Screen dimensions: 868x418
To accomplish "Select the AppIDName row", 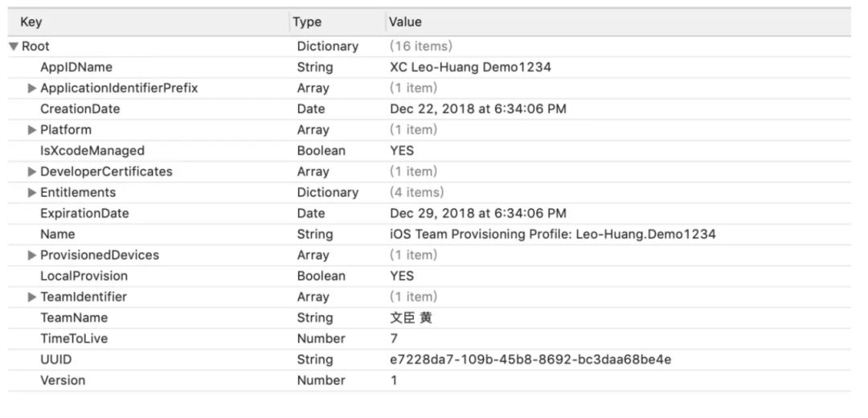I will pos(76,68).
